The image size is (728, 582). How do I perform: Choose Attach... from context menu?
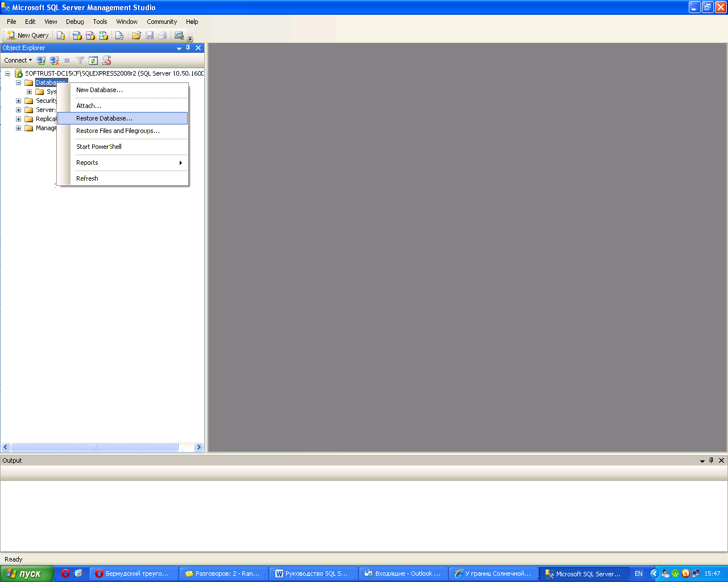coord(123,106)
